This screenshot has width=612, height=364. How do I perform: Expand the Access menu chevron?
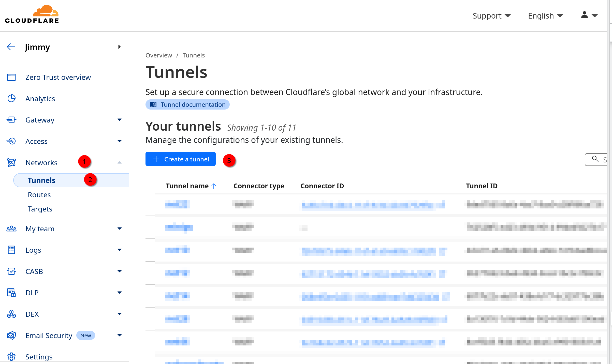120,141
